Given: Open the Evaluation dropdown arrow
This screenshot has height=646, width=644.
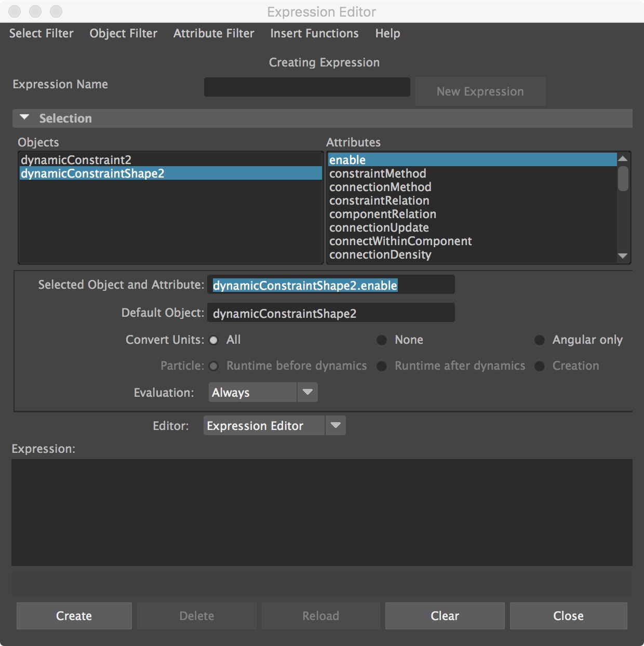Looking at the screenshot, I should [307, 392].
